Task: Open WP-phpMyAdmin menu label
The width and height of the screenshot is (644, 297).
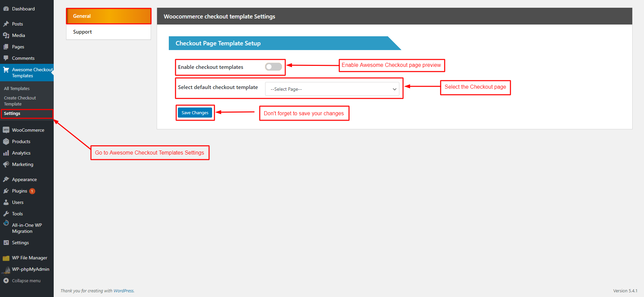Action: tap(31, 269)
